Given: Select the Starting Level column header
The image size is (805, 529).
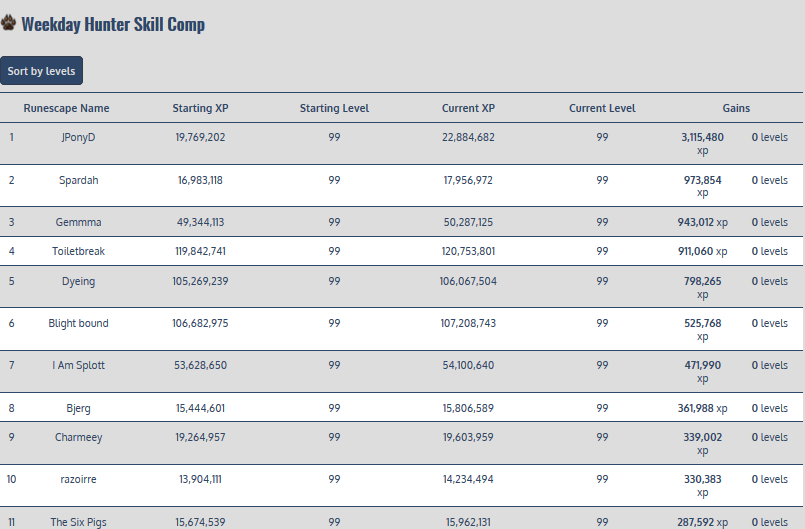Looking at the screenshot, I should [334, 108].
